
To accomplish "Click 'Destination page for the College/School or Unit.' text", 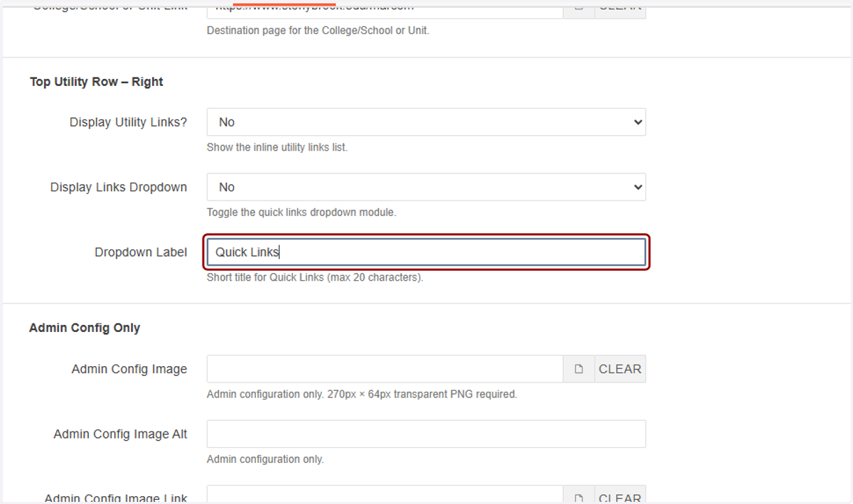I will click(318, 31).
